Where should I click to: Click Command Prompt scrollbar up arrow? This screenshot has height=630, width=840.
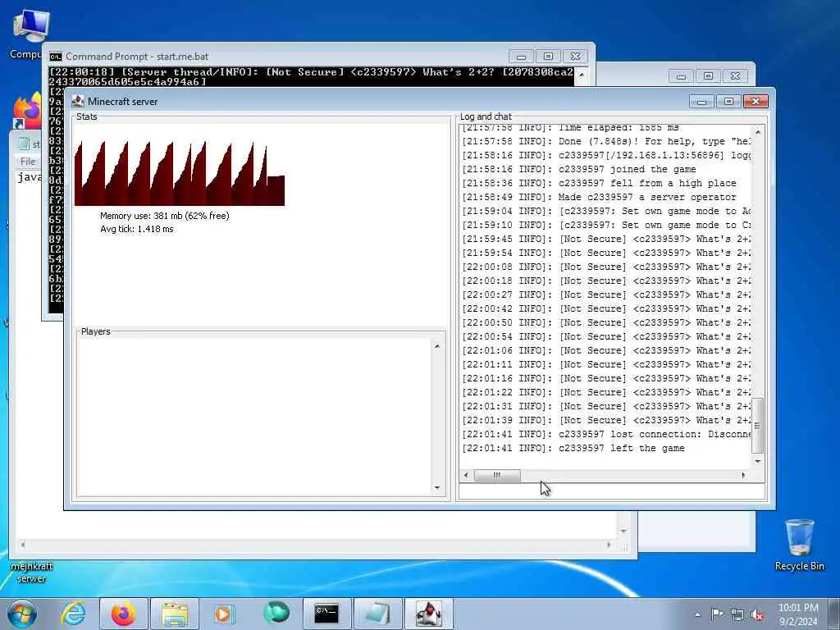tap(582, 74)
